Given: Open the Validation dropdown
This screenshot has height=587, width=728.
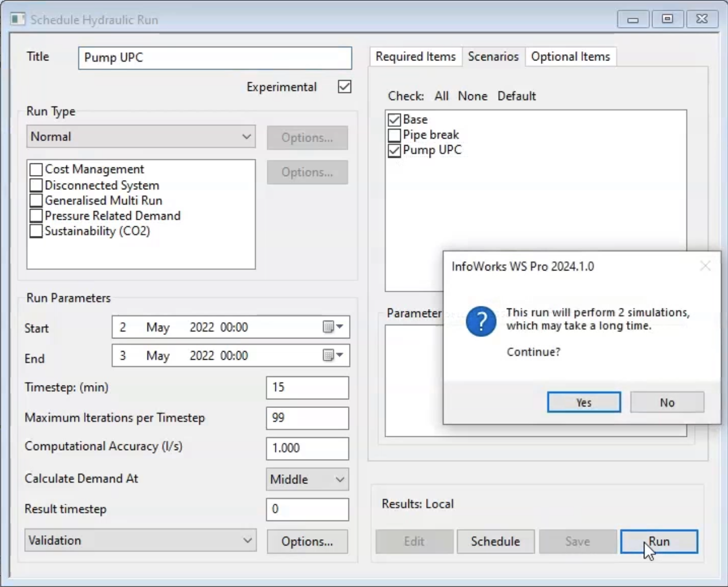Looking at the screenshot, I should pos(141,540).
